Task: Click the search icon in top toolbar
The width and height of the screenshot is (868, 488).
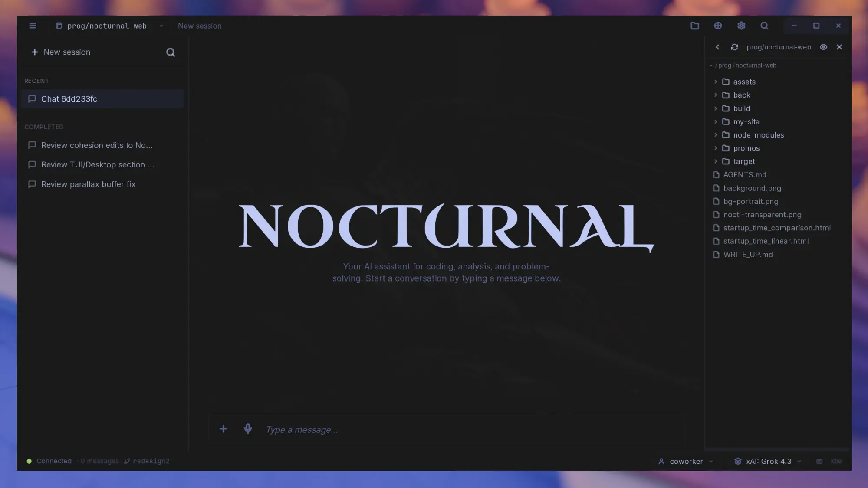Action: click(764, 26)
